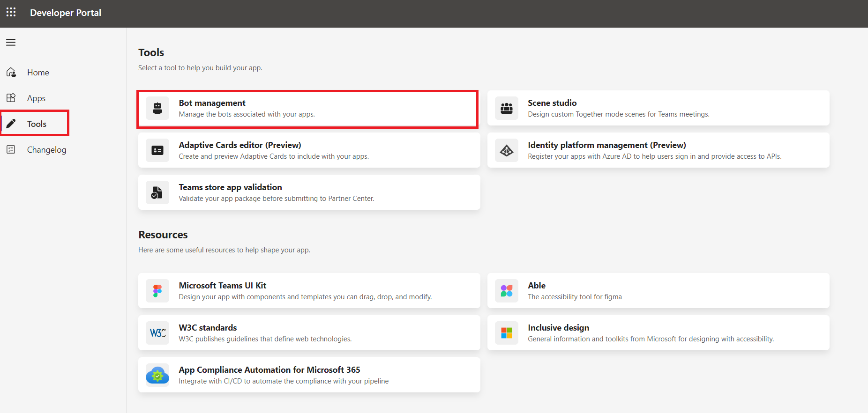Click the Teams store app validation icon
The image size is (868, 413).
tap(157, 192)
